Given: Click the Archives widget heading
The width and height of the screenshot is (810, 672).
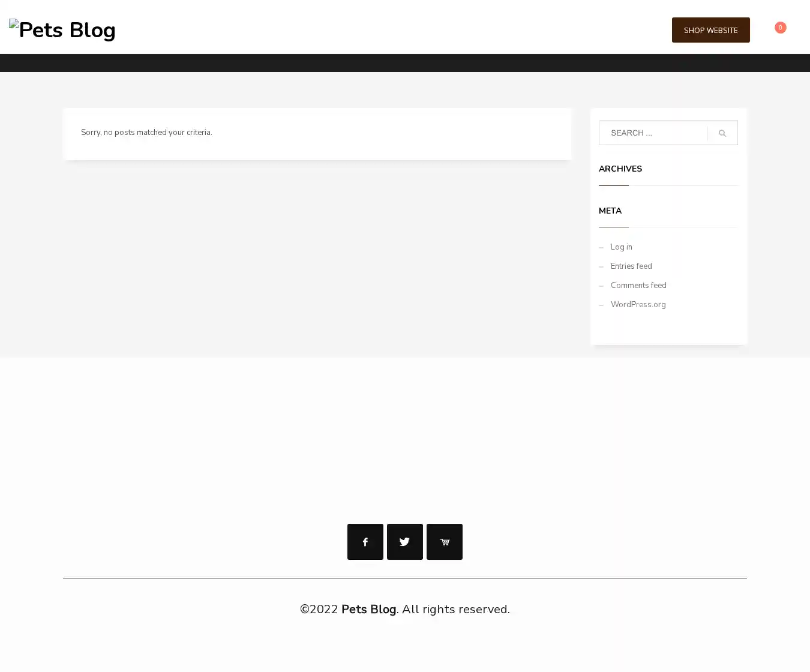Looking at the screenshot, I should (620, 169).
